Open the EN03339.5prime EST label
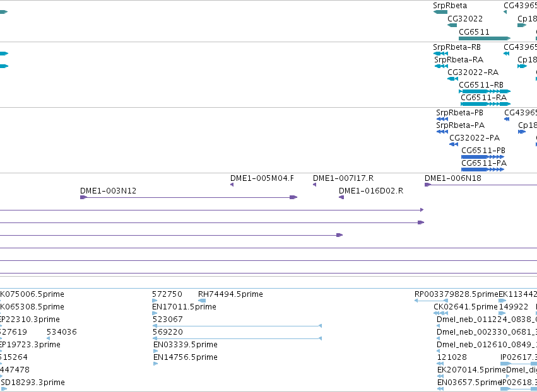 point(186,345)
